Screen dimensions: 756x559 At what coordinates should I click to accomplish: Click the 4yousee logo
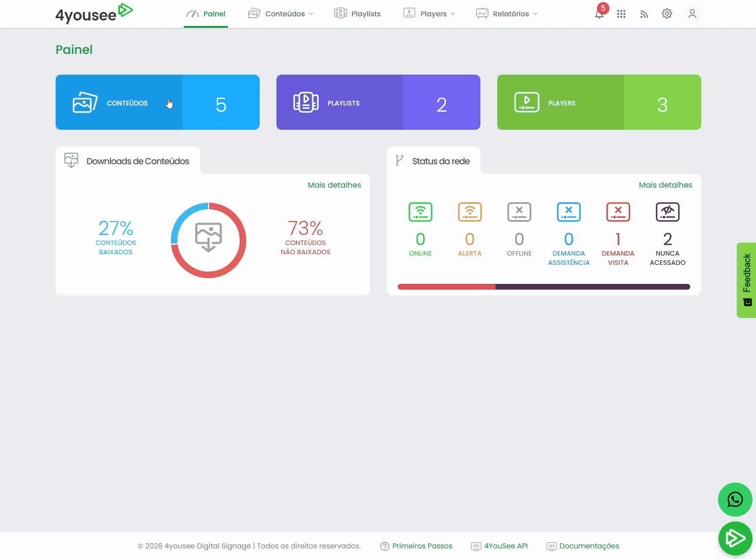click(94, 13)
